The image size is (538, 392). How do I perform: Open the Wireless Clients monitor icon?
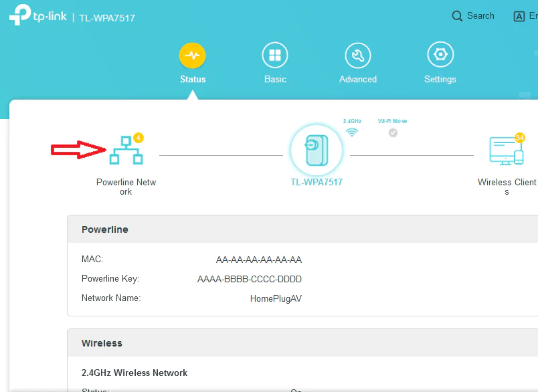(507, 149)
